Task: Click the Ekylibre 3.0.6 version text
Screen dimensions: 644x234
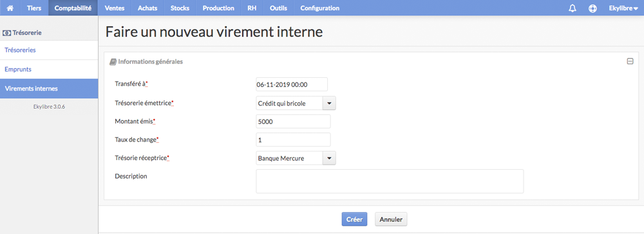Action: (x=50, y=107)
